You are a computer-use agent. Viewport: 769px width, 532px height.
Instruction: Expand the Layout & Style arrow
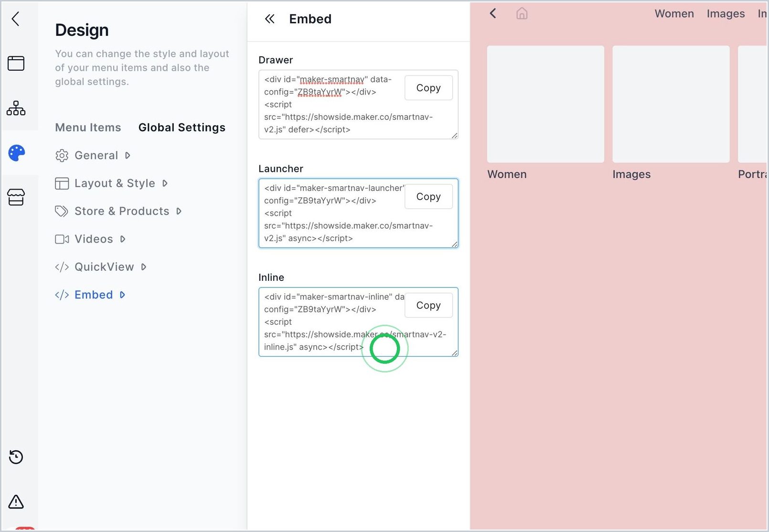point(165,183)
